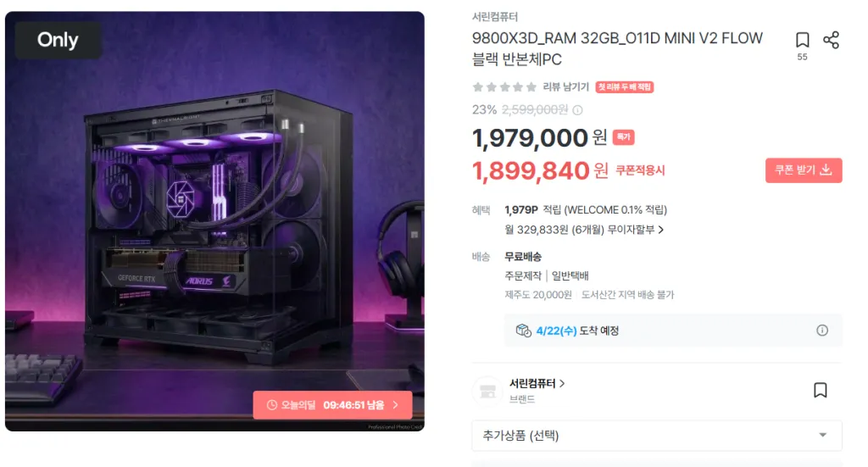Click 리뷰 남기기 to leave a review
Image resolution: width=868 pixels, height=467 pixels.
pyautogui.click(x=565, y=86)
